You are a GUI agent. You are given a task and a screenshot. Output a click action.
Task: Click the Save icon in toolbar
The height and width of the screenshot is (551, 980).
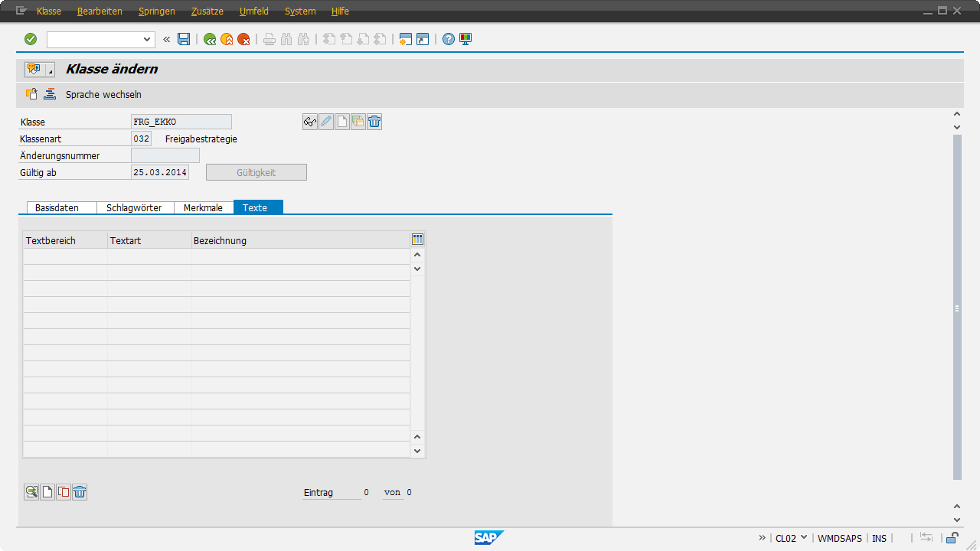[184, 39]
